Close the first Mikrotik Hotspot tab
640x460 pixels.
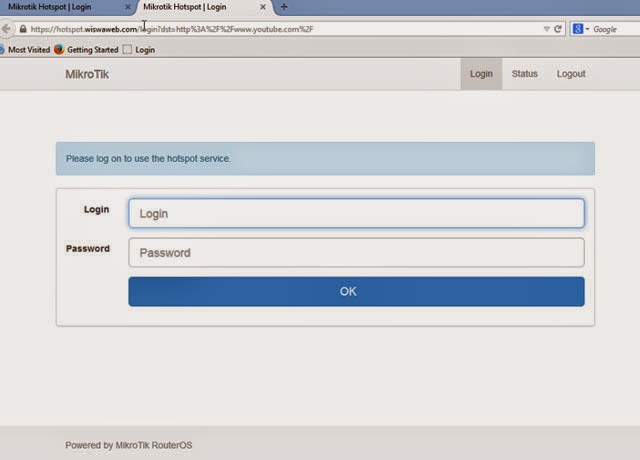128,7
